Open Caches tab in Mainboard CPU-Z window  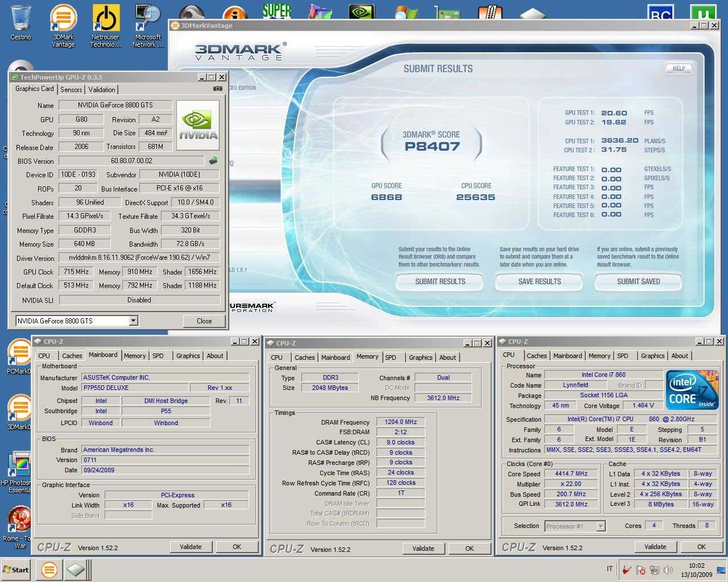pos(72,356)
